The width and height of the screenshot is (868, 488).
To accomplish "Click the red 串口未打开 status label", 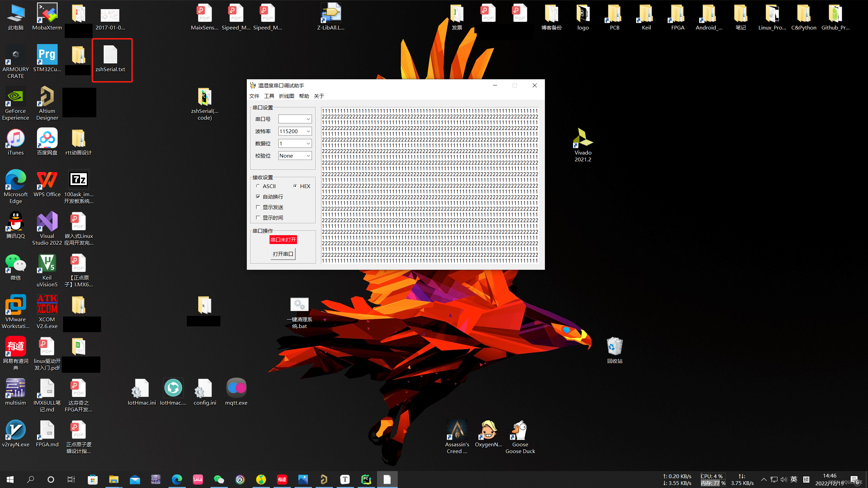I will [x=283, y=240].
